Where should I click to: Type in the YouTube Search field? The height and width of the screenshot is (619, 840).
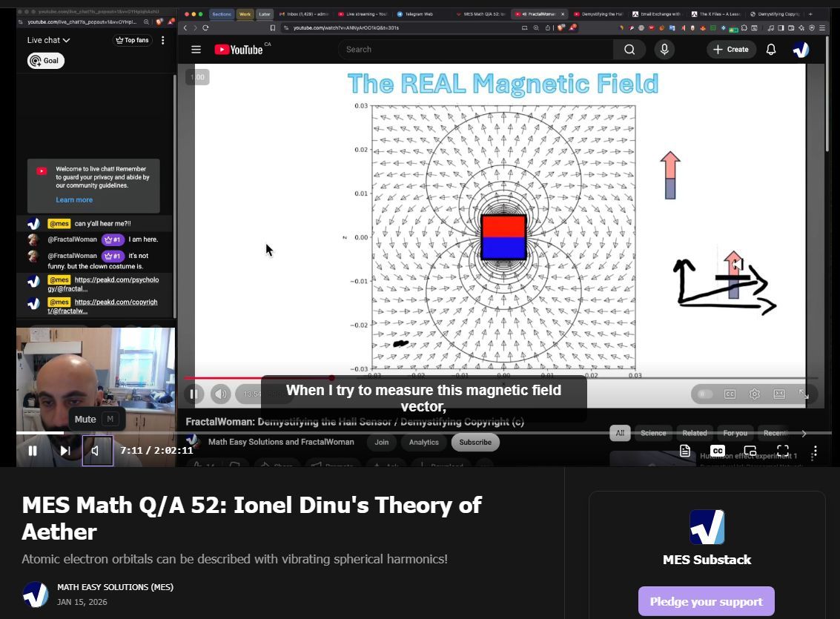(474, 50)
